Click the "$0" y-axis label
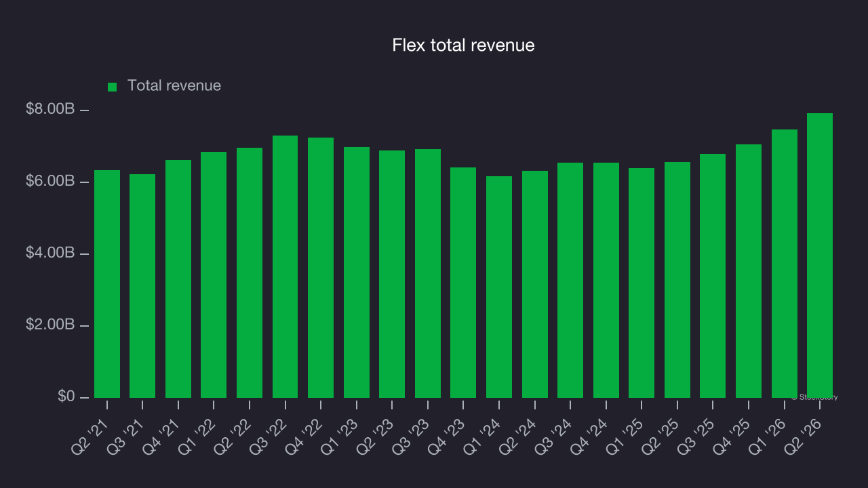 tap(65, 396)
